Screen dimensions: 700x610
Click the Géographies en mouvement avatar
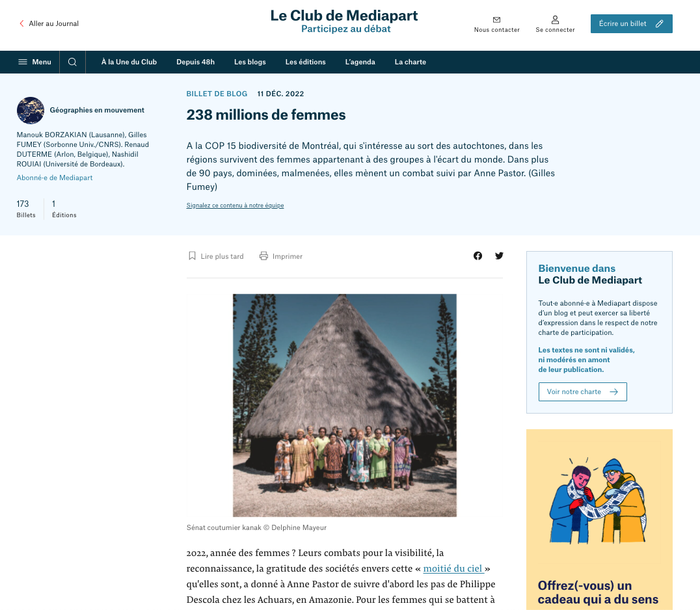[x=31, y=110]
